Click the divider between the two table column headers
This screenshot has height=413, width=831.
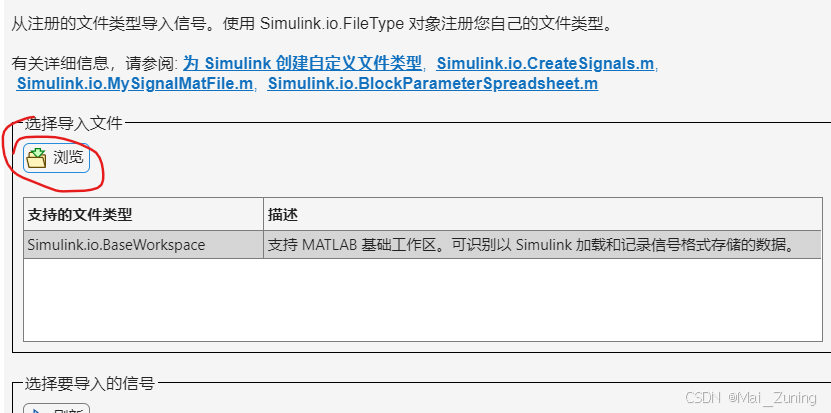[263, 215]
